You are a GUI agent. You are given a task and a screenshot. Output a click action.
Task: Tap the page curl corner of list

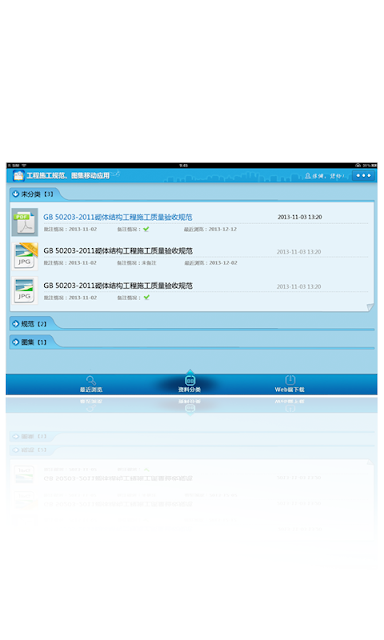point(370,307)
